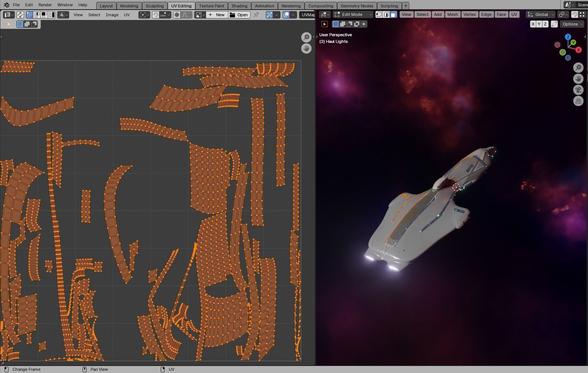Open Select menu in UV editor
Screen dimensions: 588x373
pyautogui.click(x=94, y=15)
